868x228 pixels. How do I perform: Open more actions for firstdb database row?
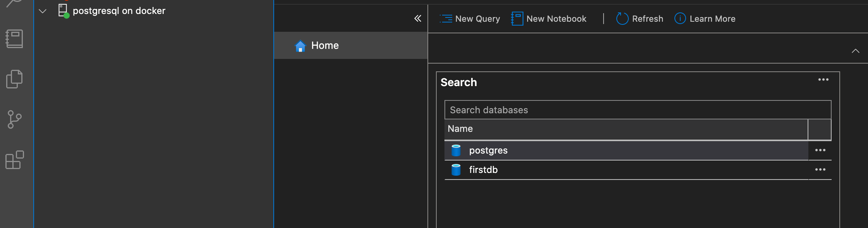click(820, 170)
